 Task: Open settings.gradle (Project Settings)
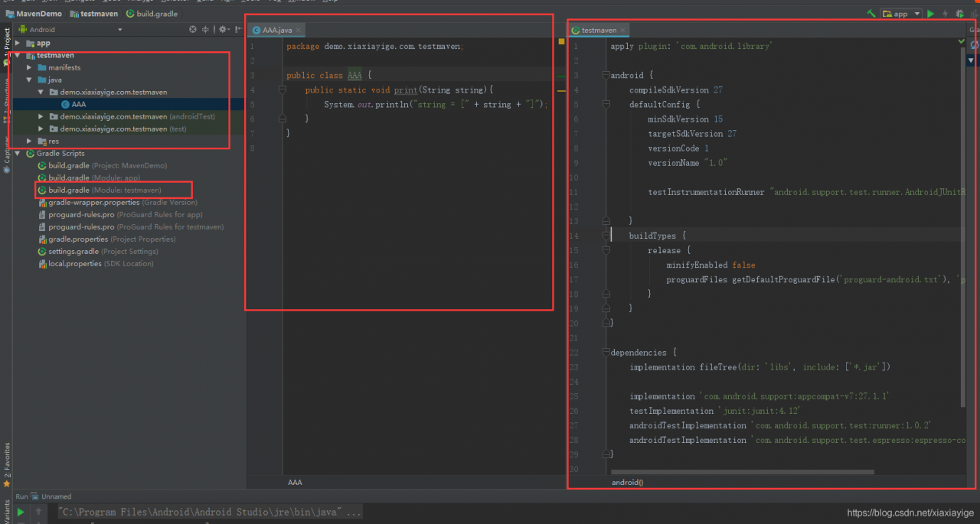98,251
